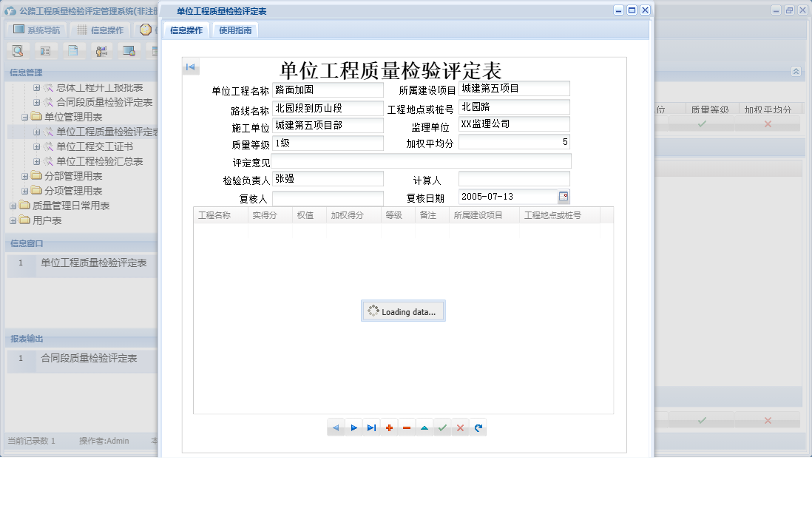812x511 pixels.
Task: Open the report list toolbar icon
Action: pyautogui.click(x=46, y=50)
